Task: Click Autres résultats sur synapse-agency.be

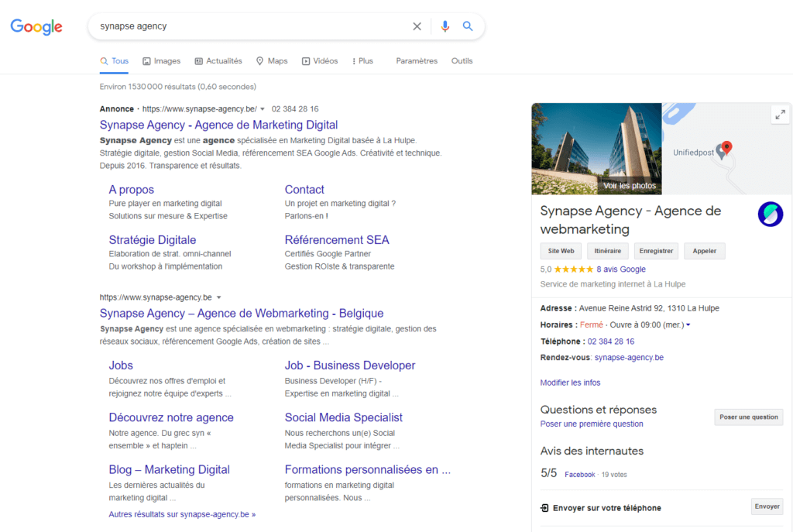Action: coord(182,514)
